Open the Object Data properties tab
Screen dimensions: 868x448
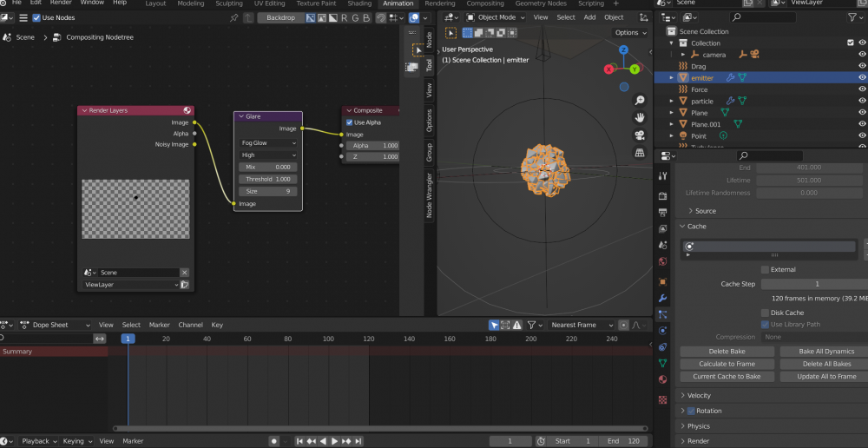coord(662,363)
